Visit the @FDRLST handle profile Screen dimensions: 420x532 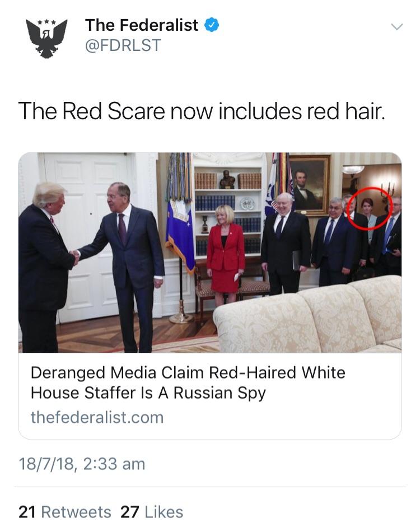pyautogui.click(x=123, y=45)
